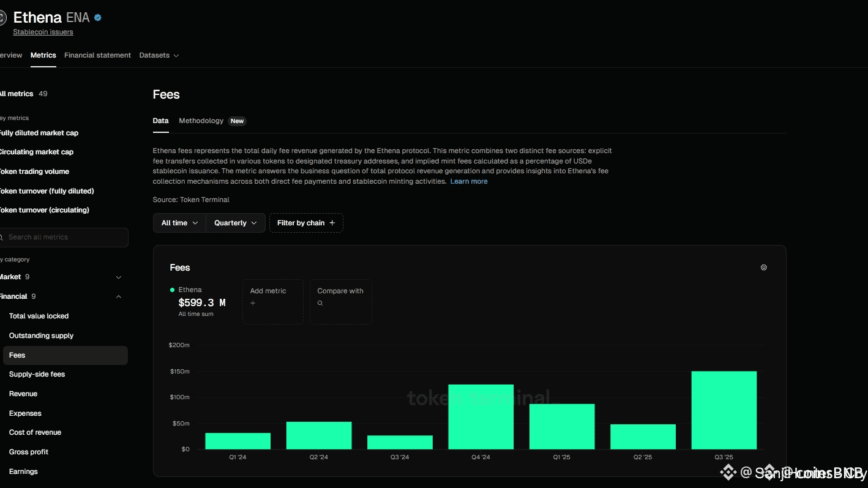Viewport: 868px width, 488px height.
Task: Click the Q1 '25 fees bar
Action: (562, 427)
